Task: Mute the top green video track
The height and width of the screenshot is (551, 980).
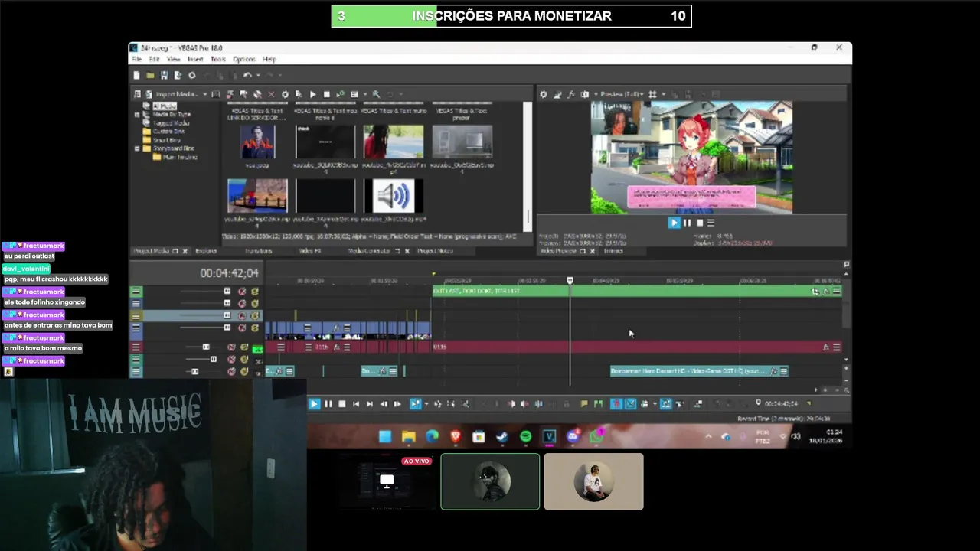Action: pos(242,291)
